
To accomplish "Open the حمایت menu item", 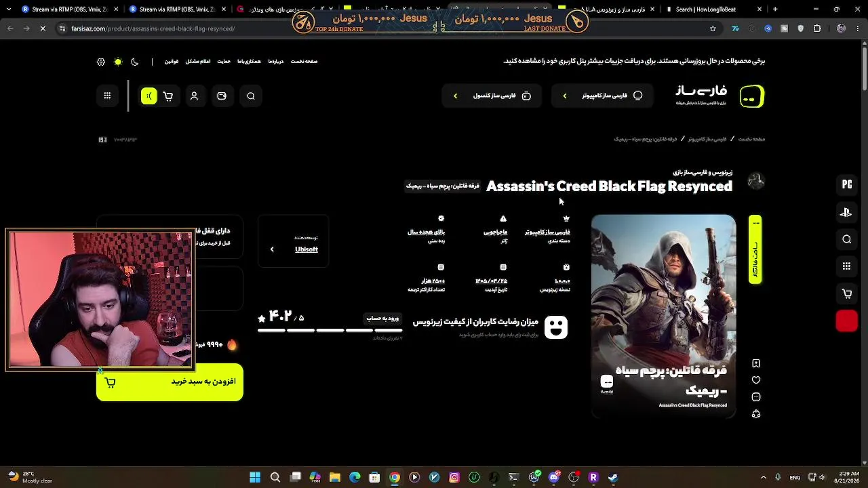I will coord(224,62).
